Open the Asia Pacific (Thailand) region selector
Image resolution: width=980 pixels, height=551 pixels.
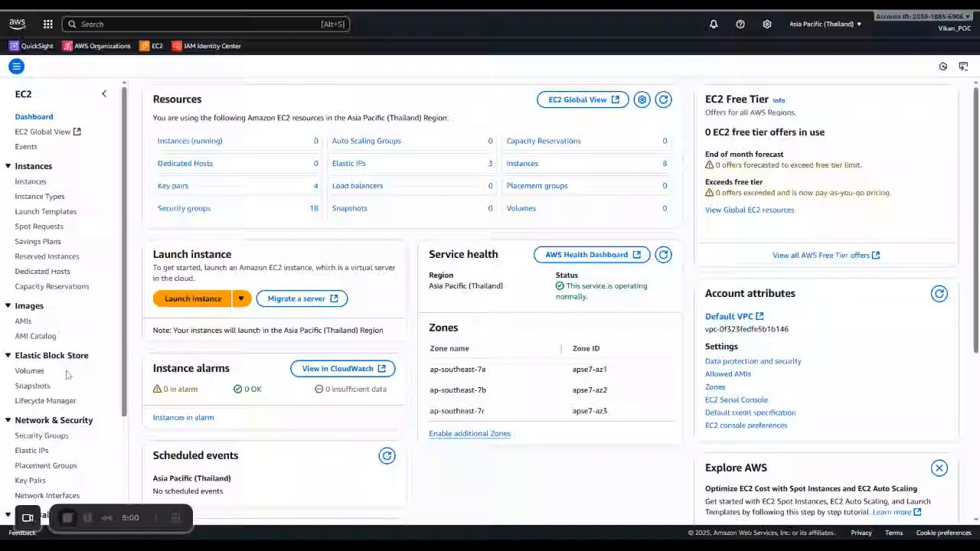coord(825,24)
